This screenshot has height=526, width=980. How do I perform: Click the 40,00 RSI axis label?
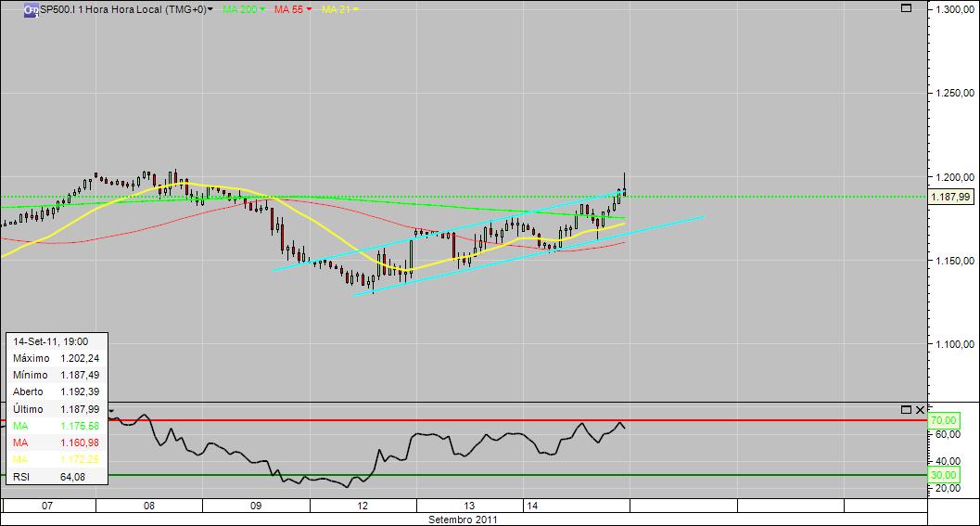click(948, 461)
